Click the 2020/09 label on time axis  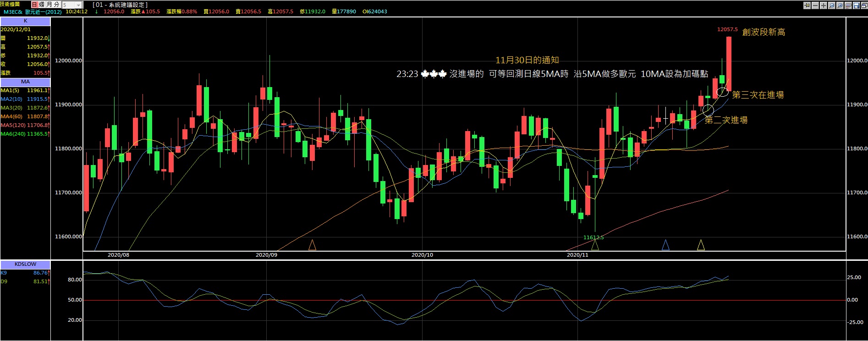(266, 255)
